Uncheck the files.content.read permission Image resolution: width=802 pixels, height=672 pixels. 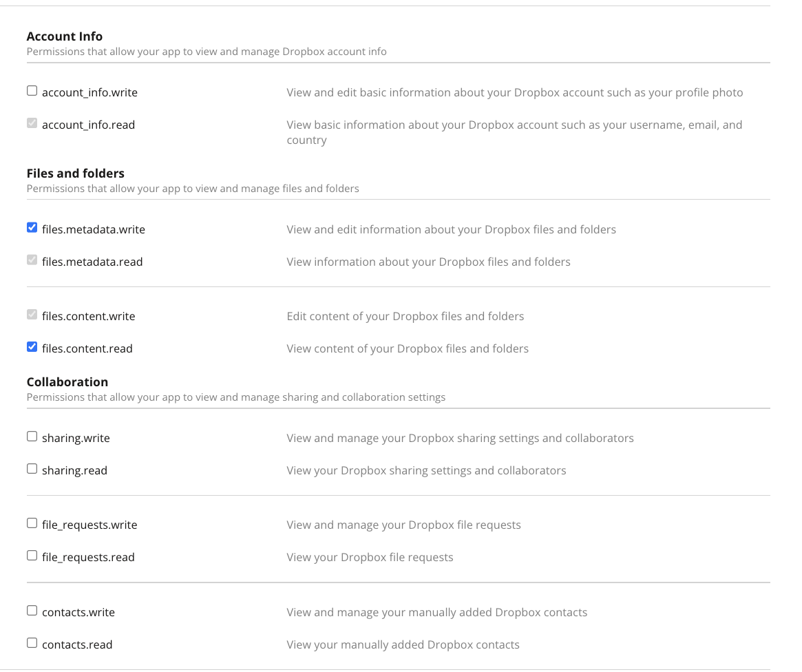coord(32,347)
